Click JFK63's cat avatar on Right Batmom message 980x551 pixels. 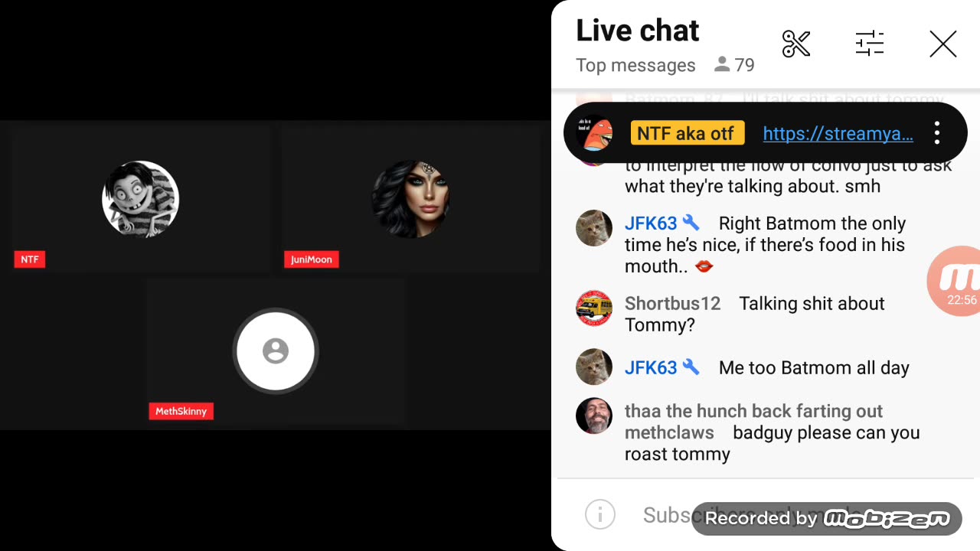tap(594, 228)
